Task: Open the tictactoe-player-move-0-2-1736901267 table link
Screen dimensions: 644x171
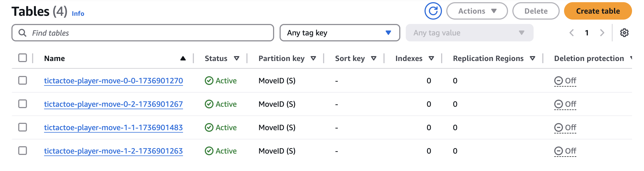Action: coord(113,104)
